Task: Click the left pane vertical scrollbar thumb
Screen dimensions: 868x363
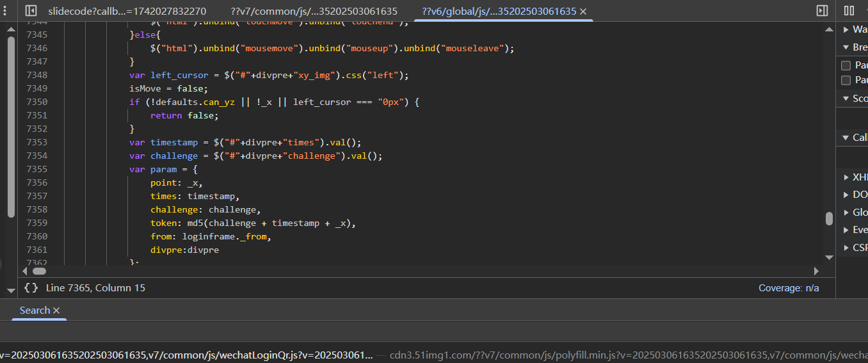Action: (10, 127)
